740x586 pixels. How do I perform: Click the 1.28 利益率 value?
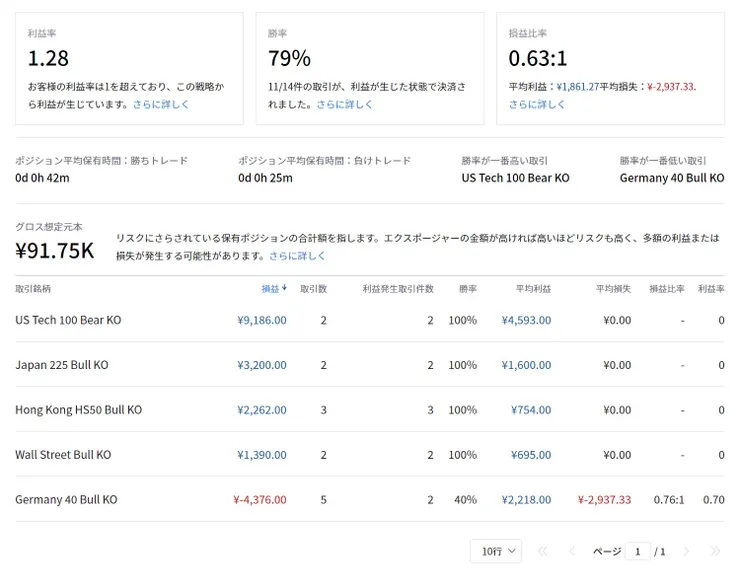[x=48, y=59]
